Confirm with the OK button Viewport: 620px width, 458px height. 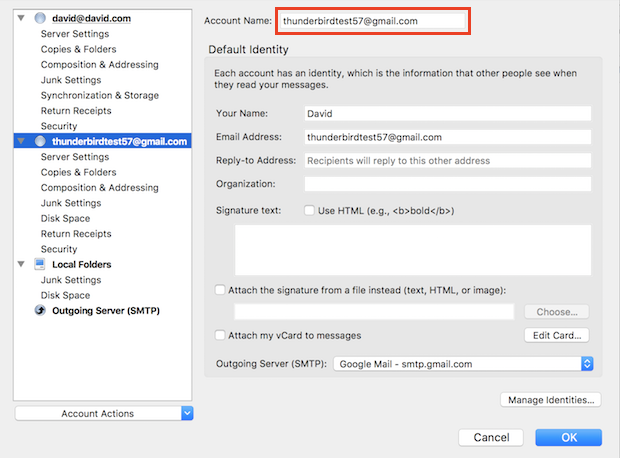(569, 437)
